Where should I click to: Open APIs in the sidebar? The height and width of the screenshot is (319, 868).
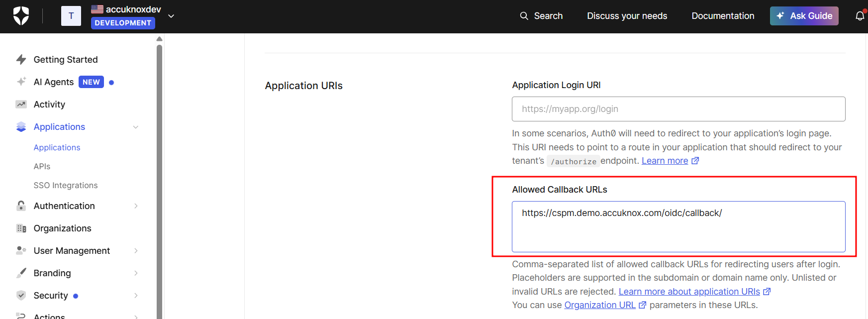click(42, 166)
